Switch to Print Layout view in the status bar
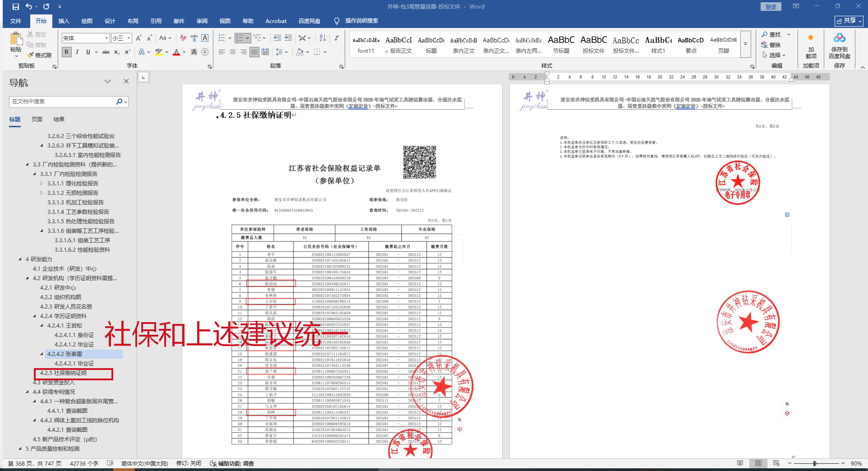The height and width of the screenshot is (471, 868). coord(758,463)
